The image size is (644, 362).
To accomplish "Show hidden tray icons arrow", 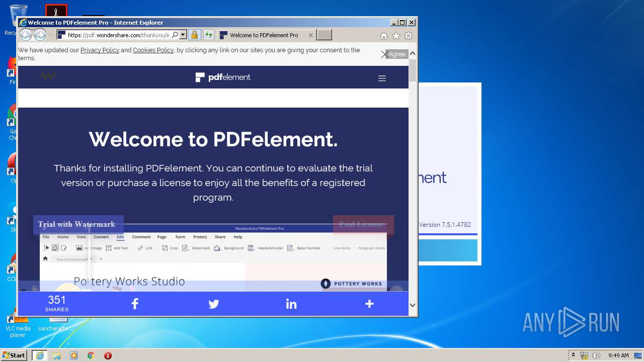I will click(573, 355).
